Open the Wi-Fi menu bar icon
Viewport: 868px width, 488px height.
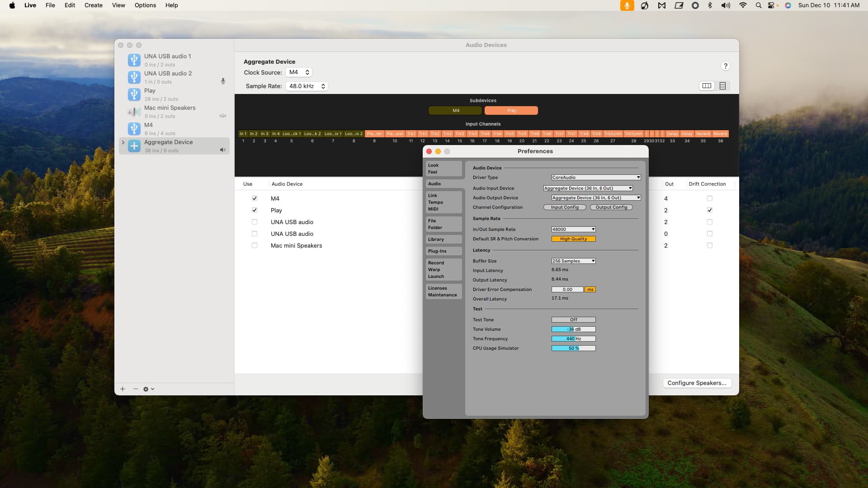pos(743,5)
